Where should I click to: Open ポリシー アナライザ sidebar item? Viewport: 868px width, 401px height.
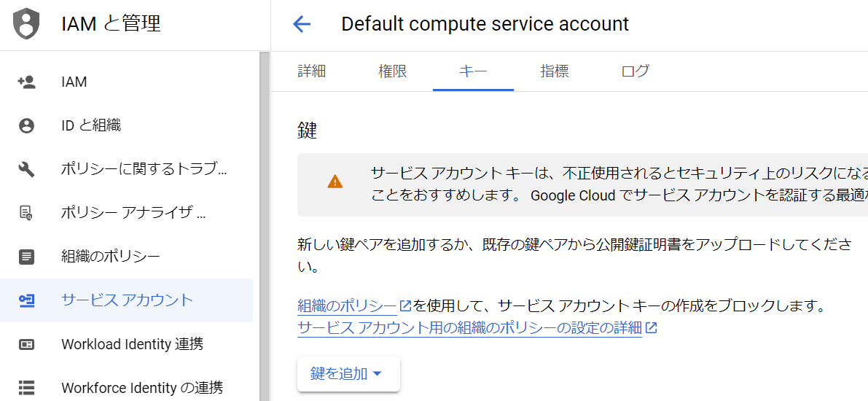[126, 213]
